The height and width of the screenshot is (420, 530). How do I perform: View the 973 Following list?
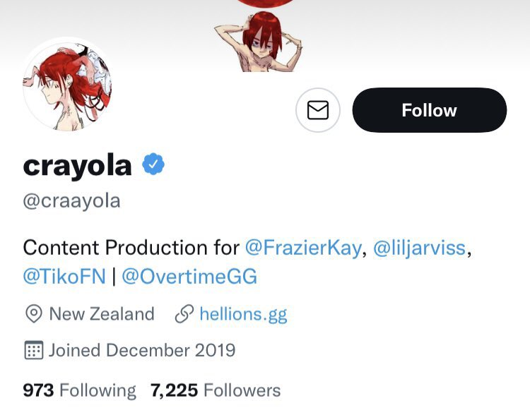[79, 390]
